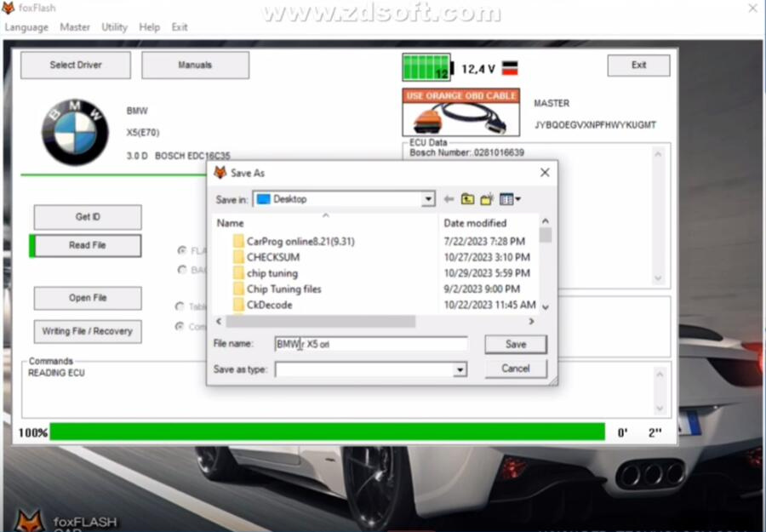766x532 pixels.
Task: Click the Get ID button
Action: (88, 217)
